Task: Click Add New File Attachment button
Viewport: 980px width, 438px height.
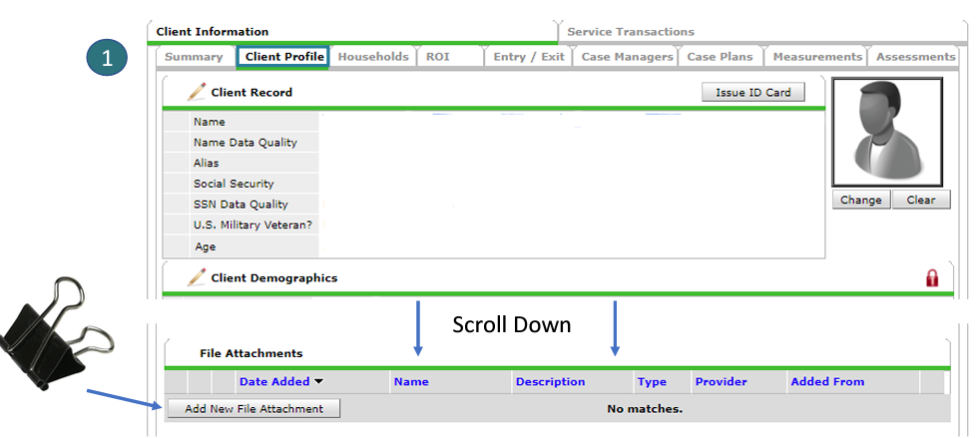Action: pos(253,409)
